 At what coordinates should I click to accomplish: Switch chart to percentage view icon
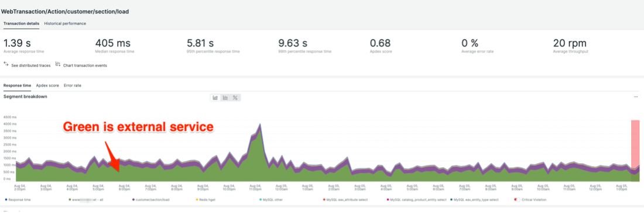[x=235, y=97]
